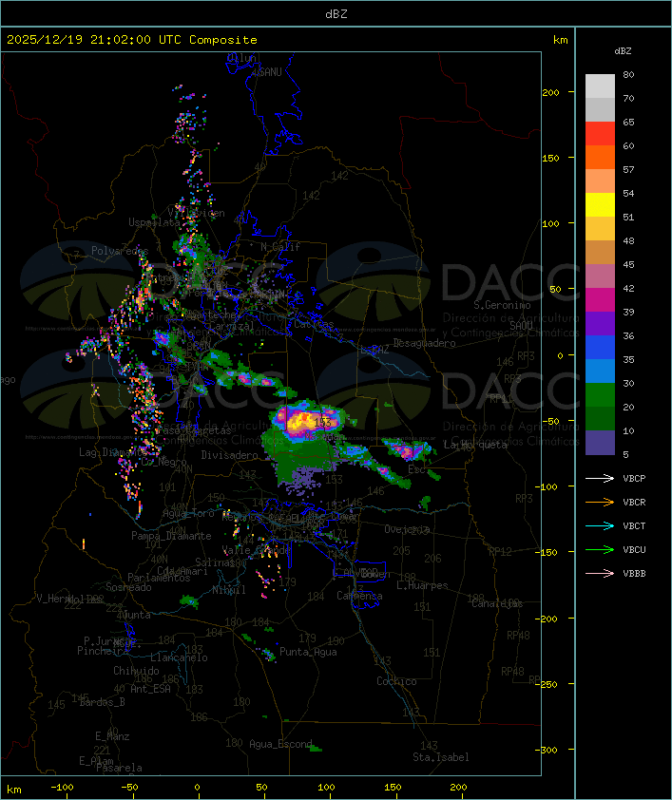Click the bright yellow 51-54 dBZ swatch

point(600,205)
